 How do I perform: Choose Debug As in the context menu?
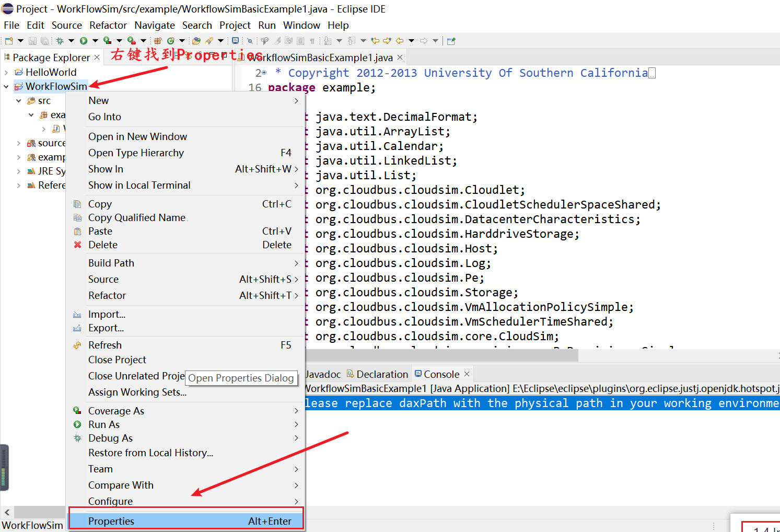tap(186, 438)
